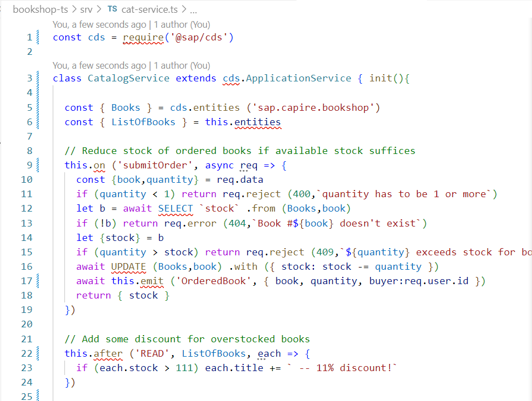Click the 'READ' string on line 22
The height and width of the screenshot is (401, 532).
pos(152,353)
